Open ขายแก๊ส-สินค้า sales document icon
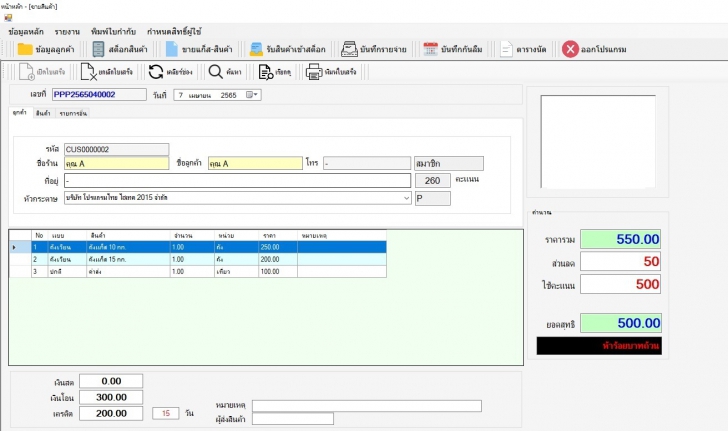 pos(173,49)
